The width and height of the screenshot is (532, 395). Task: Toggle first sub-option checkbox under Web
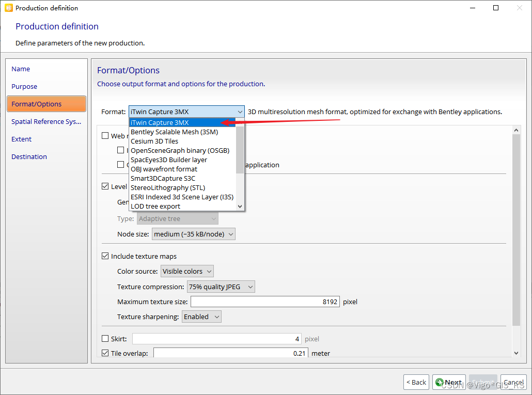(120, 150)
